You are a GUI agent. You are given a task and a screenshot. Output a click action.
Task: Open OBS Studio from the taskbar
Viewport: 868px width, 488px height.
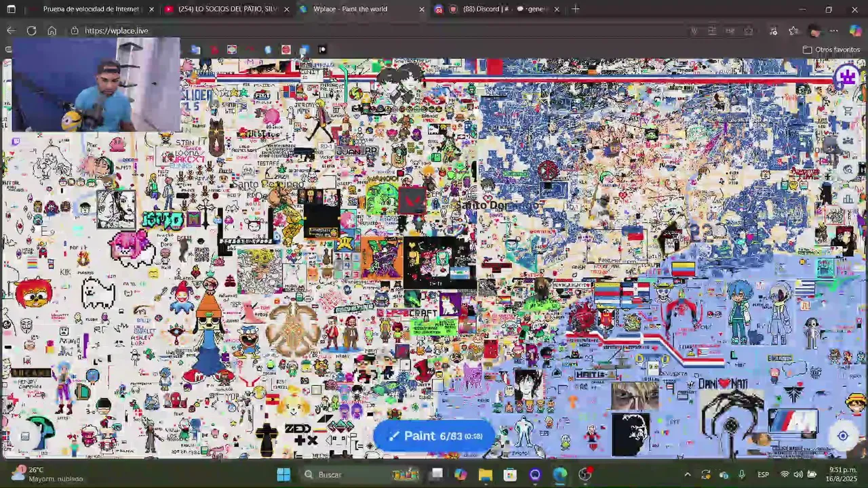(x=585, y=474)
